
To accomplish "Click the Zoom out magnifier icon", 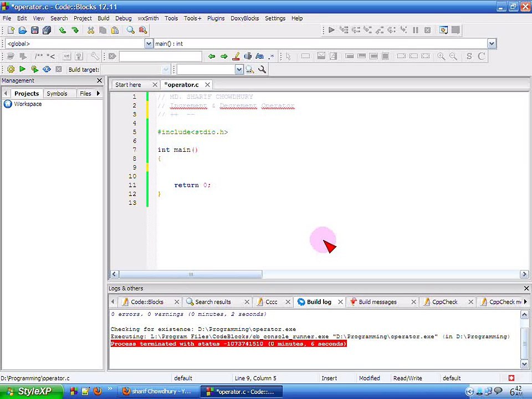I will click(453, 57).
